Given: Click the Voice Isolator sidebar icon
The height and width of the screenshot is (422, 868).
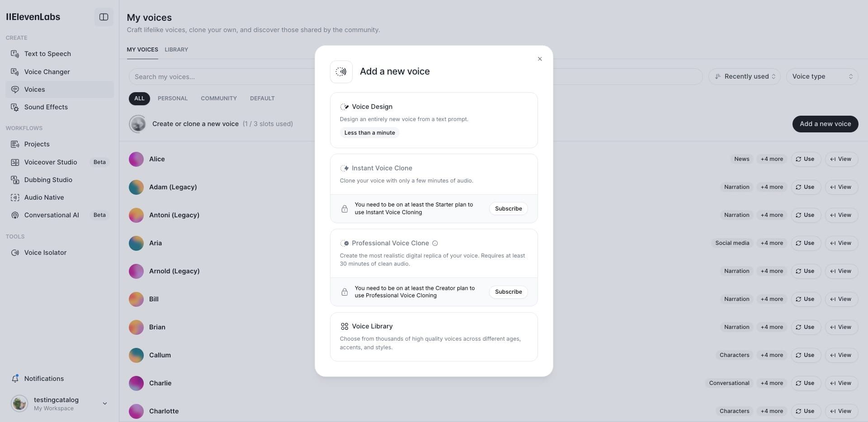Looking at the screenshot, I should point(15,253).
